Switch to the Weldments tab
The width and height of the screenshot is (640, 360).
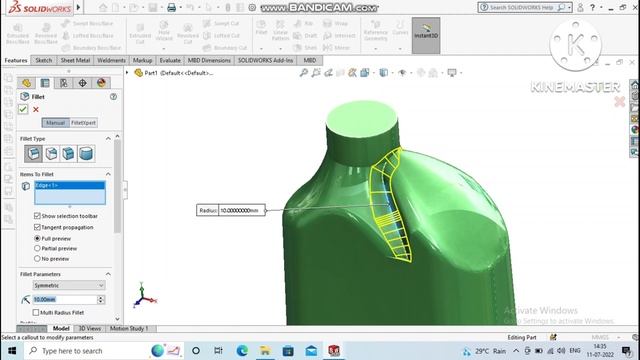111,60
